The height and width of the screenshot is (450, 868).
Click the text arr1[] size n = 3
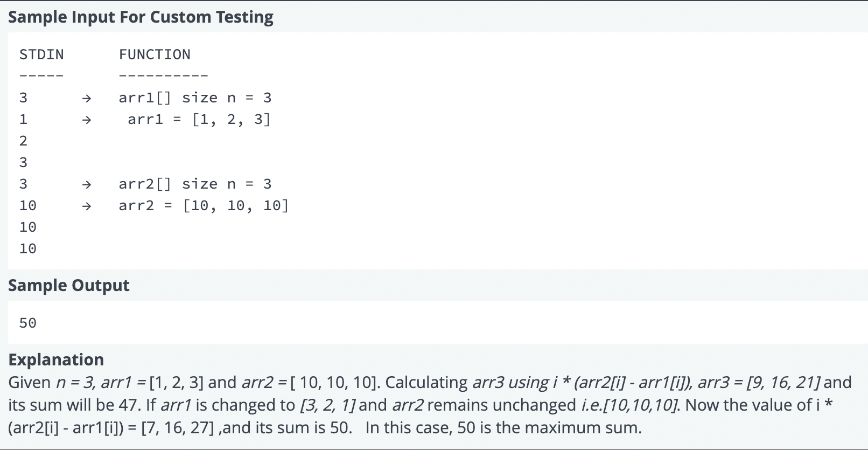[x=195, y=98]
